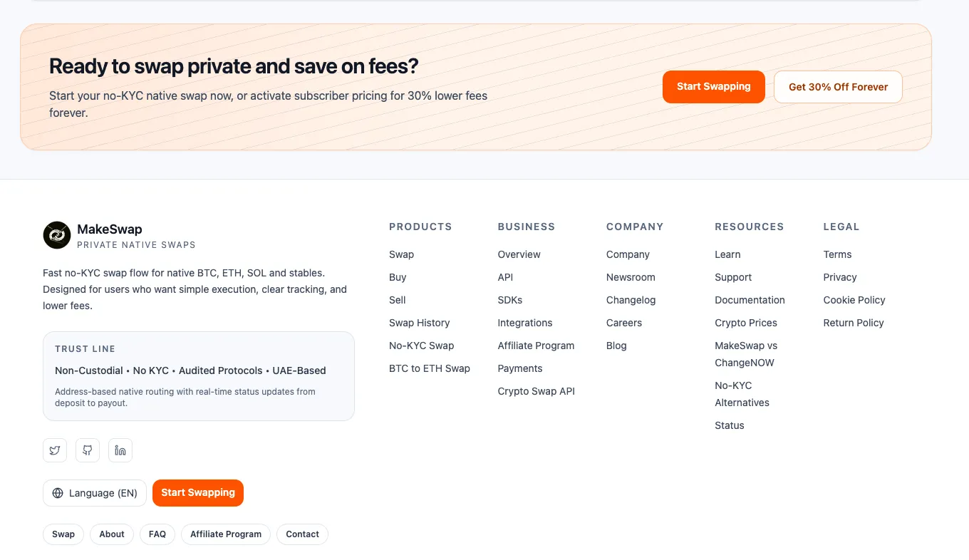Open the GitHub social icon
Viewport: 969px width, 560px height.
(88, 450)
